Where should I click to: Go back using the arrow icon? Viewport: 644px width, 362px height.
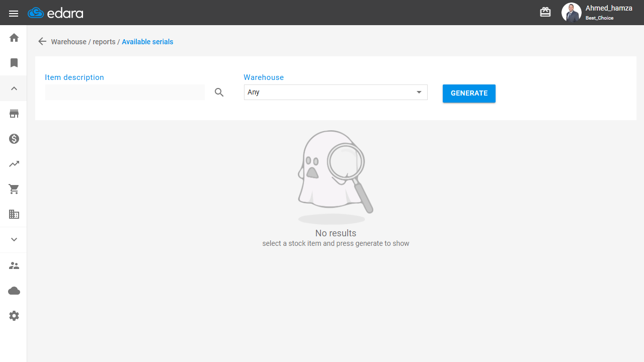[42, 42]
